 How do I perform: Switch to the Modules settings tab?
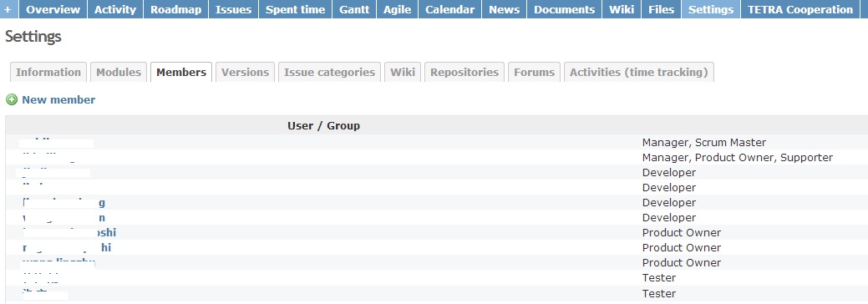(x=119, y=72)
